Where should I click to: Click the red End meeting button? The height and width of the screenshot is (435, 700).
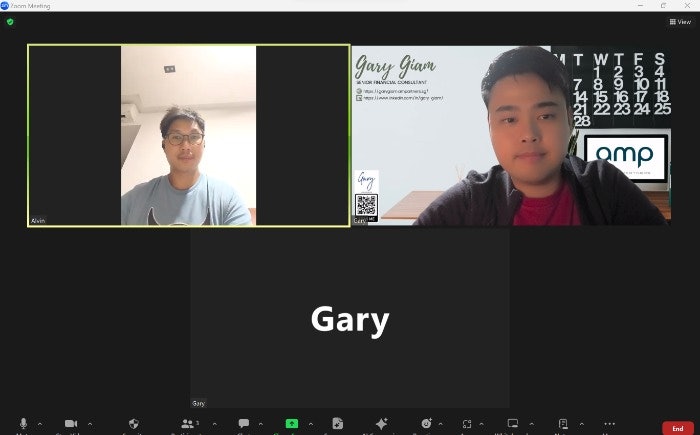pos(677,428)
